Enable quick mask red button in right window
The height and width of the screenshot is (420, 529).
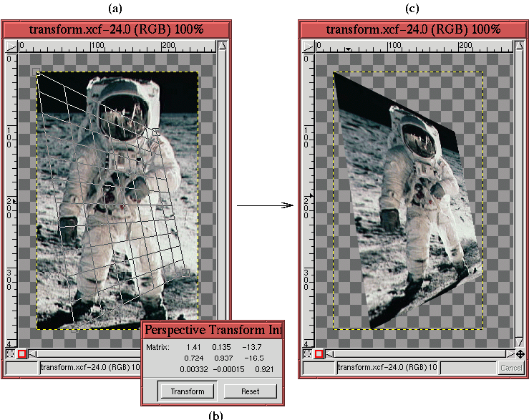[x=319, y=354]
